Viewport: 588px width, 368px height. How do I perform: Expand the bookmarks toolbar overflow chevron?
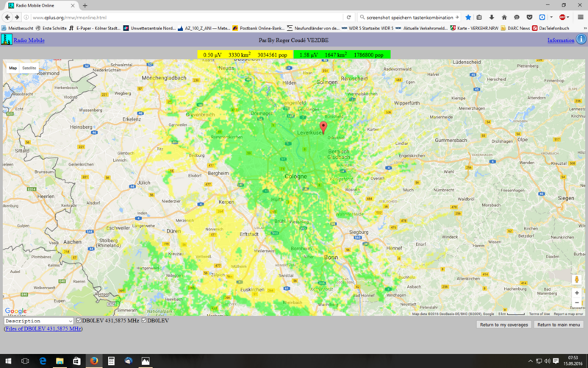click(x=585, y=28)
